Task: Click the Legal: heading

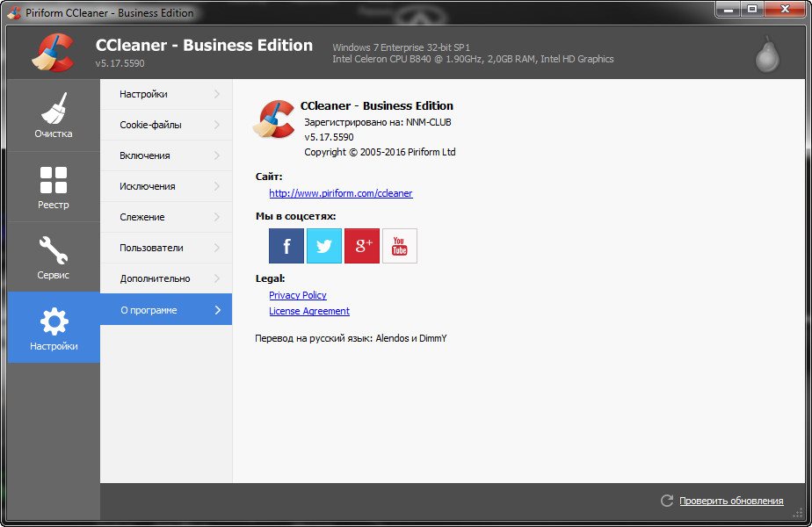Action: [x=271, y=278]
